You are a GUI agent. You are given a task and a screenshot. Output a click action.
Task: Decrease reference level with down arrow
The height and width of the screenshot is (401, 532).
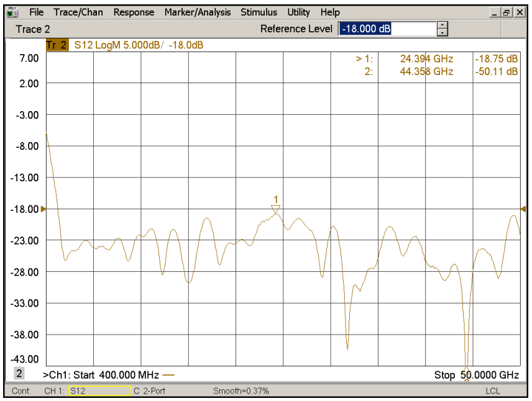(x=442, y=32)
